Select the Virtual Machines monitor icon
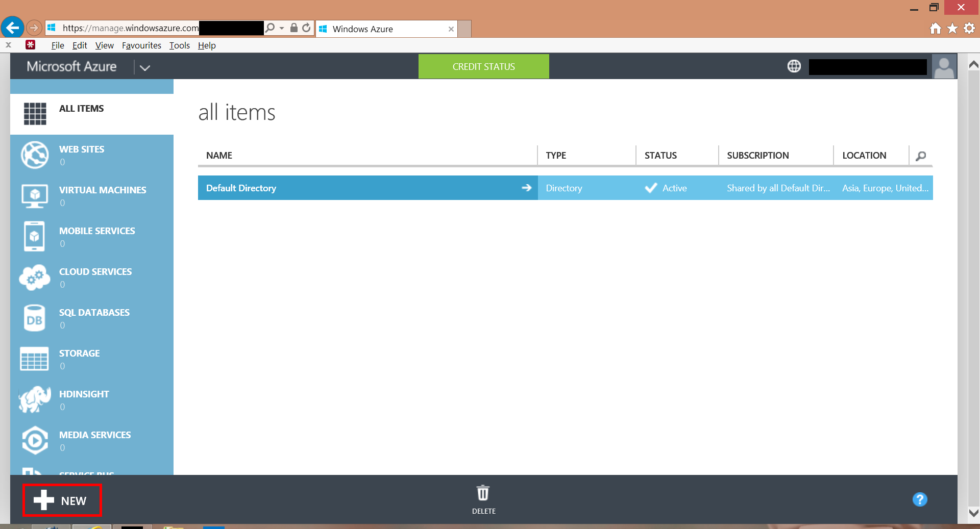The width and height of the screenshot is (980, 529). point(35,196)
